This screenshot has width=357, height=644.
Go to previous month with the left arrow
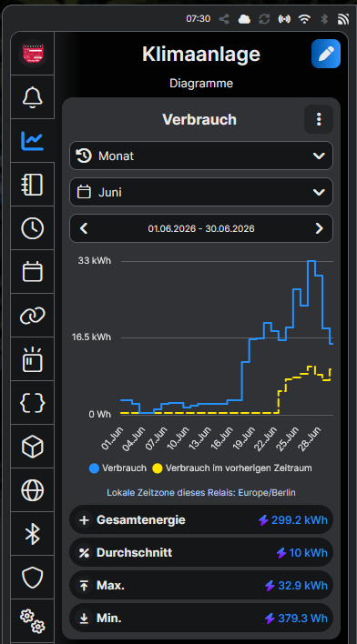[84, 228]
